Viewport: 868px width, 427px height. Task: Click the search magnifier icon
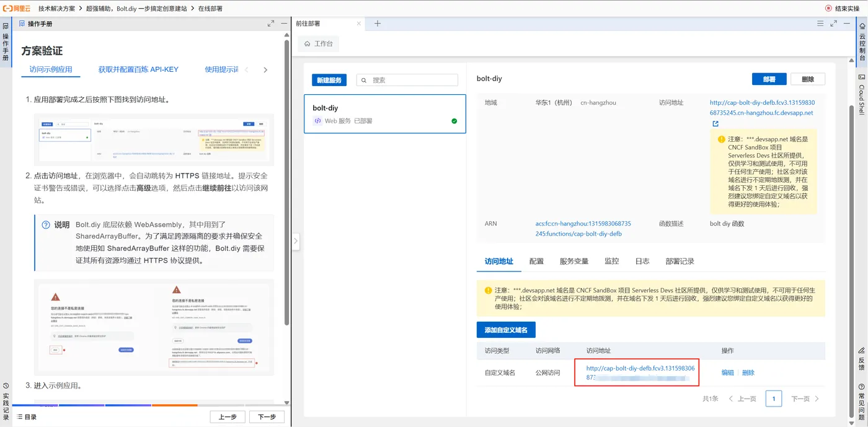pyautogui.click(x=364, y=80)
